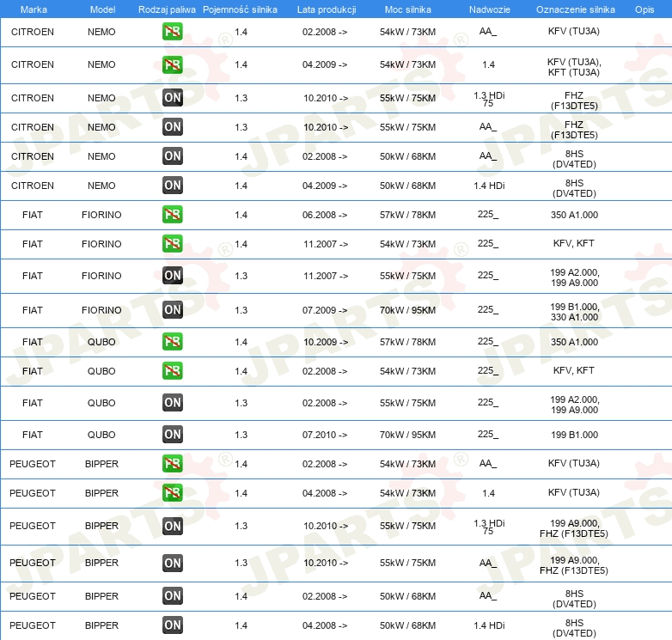The height and width of the screenshot is (640, 672).
Task: Click the 'Marka' column header
Action: tap(34, 9)
